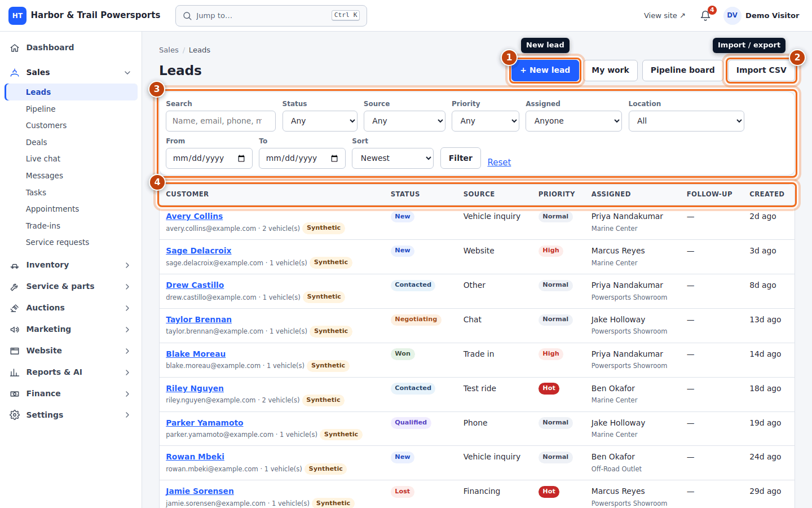Click the Filter button
The width and height of the screenshot is (812, 508).
pos(461,158)
